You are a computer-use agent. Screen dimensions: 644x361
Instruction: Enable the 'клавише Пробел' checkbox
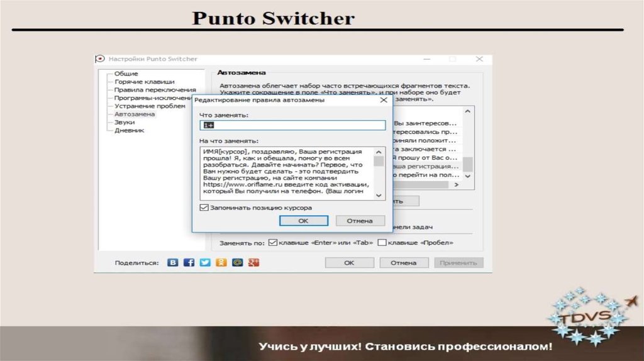click(x=382, y=242)
